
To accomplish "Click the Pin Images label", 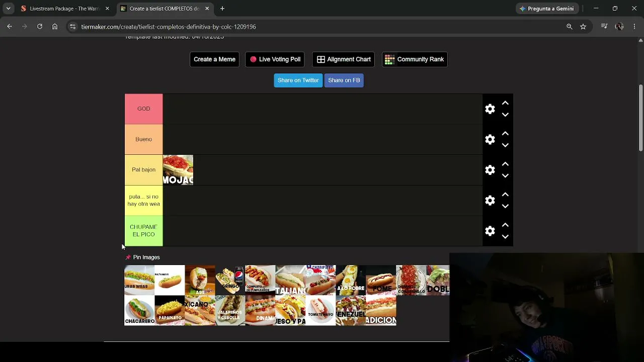I will tap(146, 257).
